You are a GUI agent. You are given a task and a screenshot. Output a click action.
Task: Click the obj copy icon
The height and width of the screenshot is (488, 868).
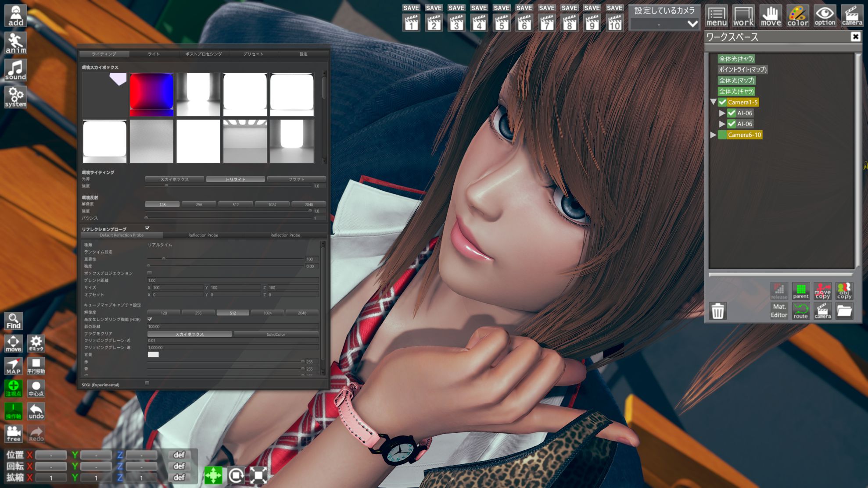coord(844,291)
